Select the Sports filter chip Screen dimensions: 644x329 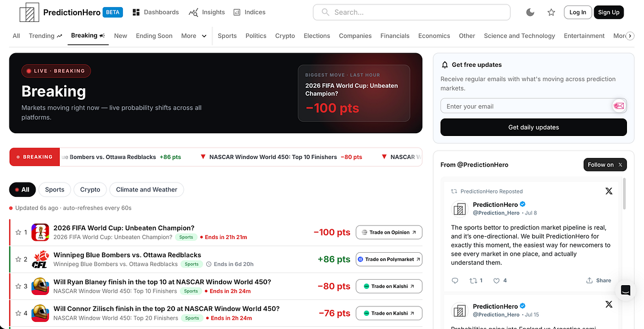pyautogui.click(x=55, y=189)
